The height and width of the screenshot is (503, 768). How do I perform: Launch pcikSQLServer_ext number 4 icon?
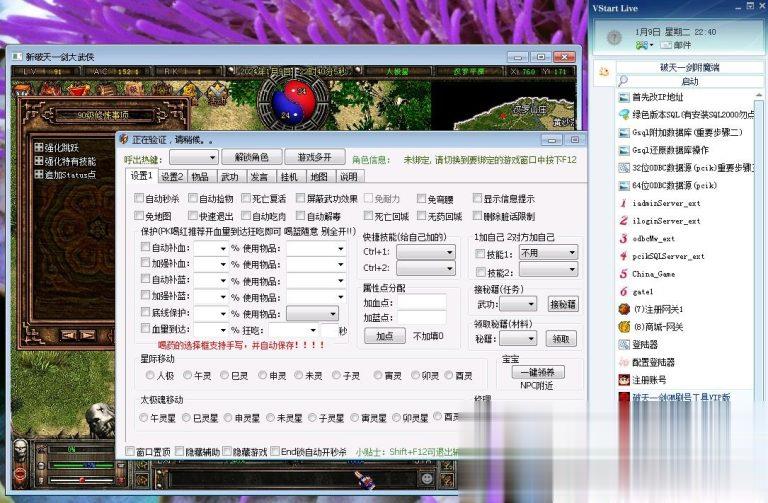pos(624,256)
